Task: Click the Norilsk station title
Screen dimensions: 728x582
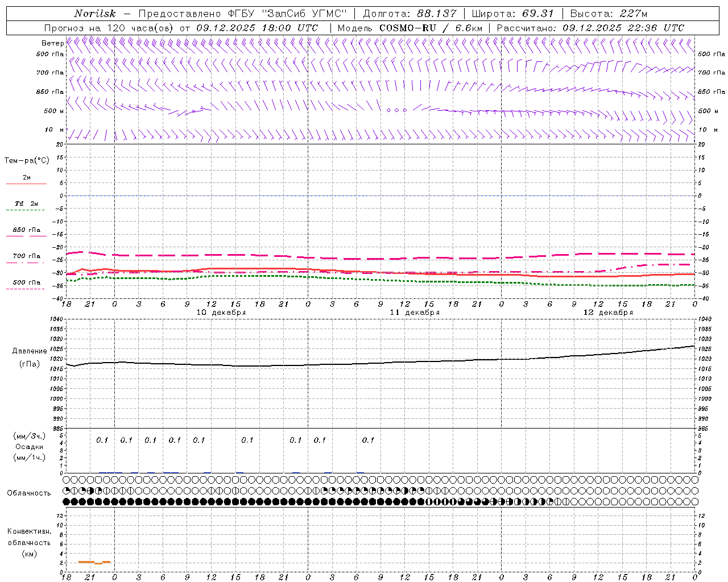Action: click(95, 14)
